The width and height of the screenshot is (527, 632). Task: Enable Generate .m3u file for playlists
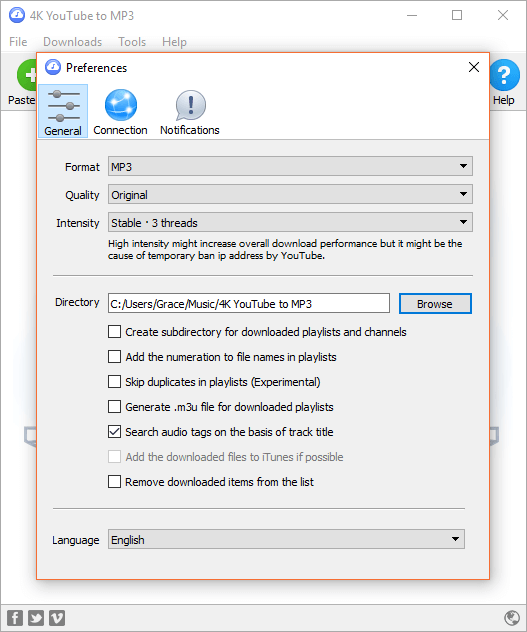(115, 407)
